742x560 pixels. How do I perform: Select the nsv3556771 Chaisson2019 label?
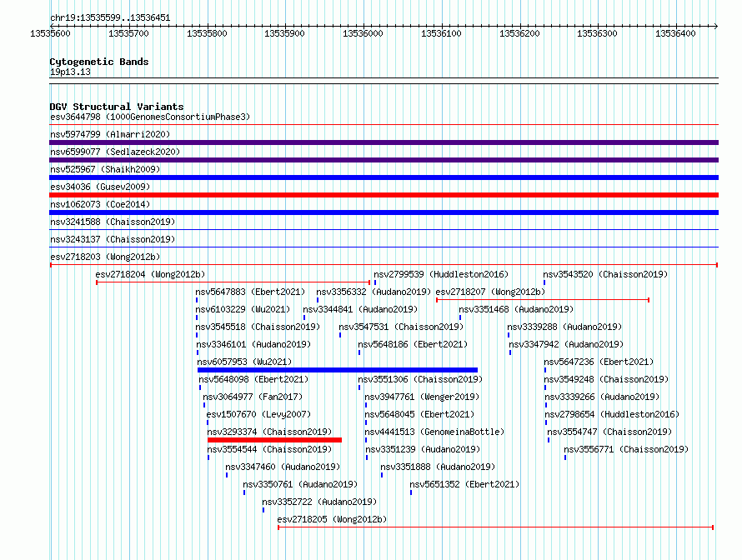point(626,449)
